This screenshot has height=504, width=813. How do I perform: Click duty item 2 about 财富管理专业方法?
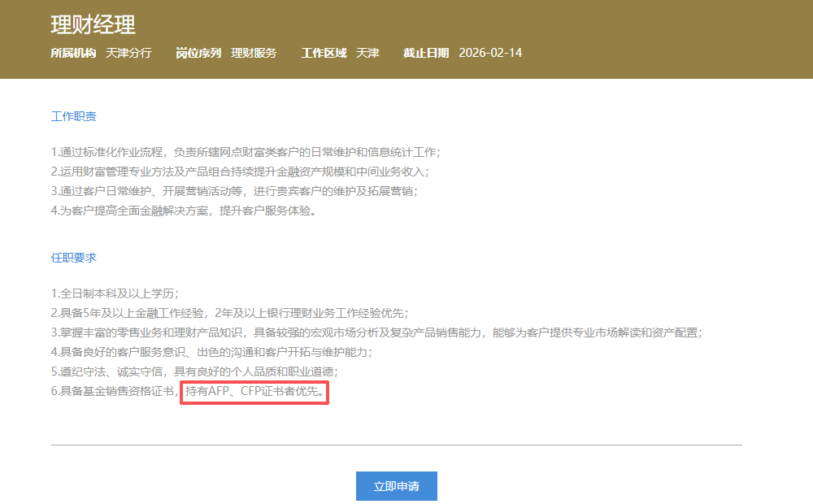pyautogui.click(x=240, y=172)
